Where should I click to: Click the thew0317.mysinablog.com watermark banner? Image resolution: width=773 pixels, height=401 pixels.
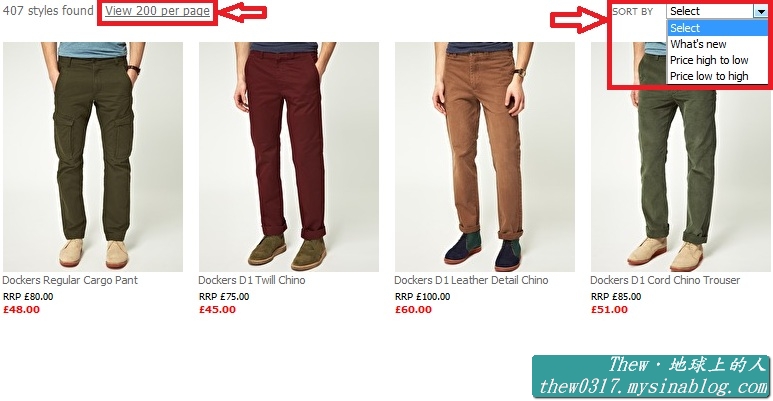[651, 376]
